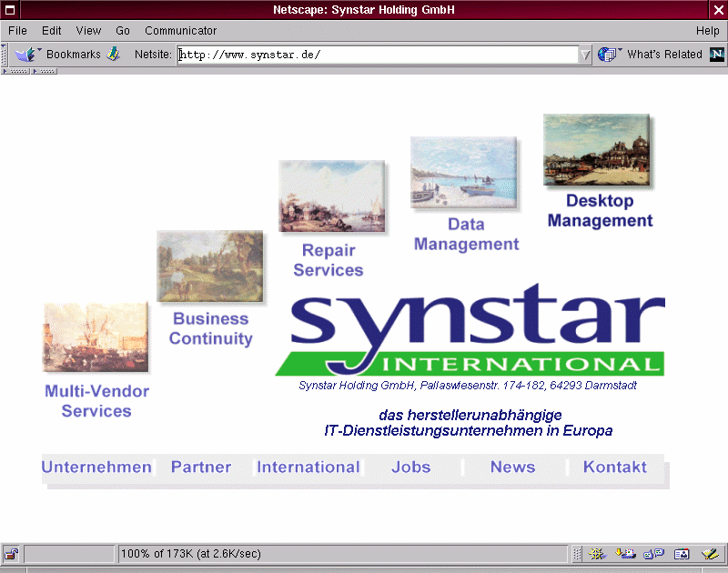Click the 'das herstellerunabhängige' tagline text
The height and width of the screenshot is (573, 728).
coord(470,415)
